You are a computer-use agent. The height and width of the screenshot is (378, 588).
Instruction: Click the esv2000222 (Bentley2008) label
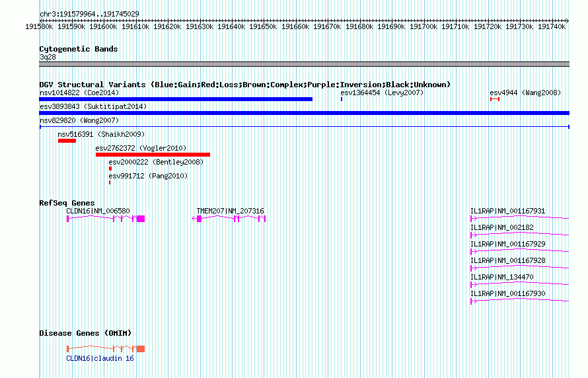[156, 162]
